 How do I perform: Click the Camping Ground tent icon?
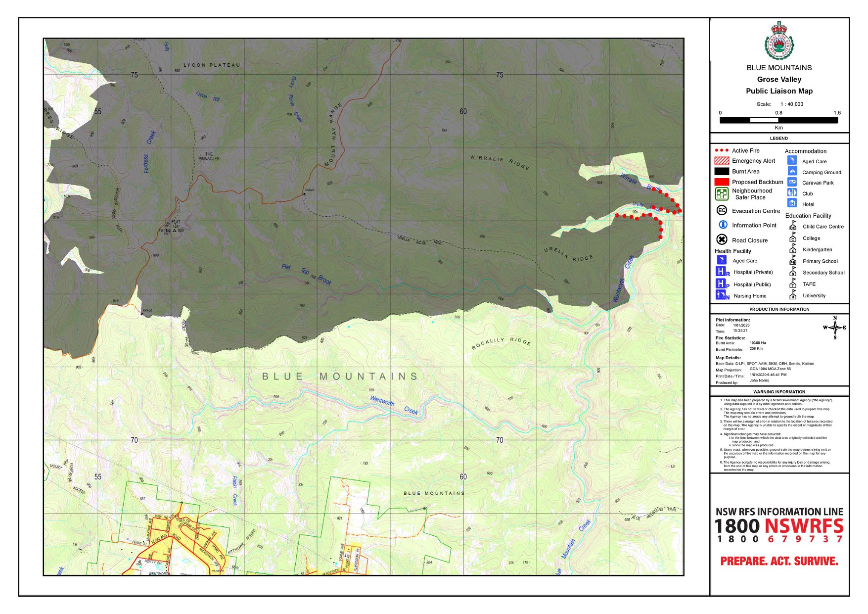(x=792, y=171)
